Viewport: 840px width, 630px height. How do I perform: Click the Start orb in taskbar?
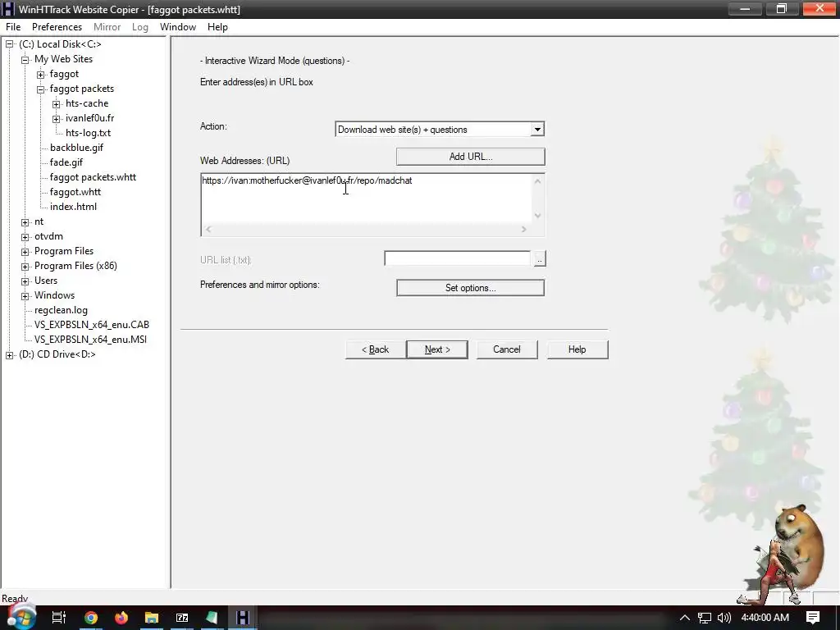(x=21, y=616)
